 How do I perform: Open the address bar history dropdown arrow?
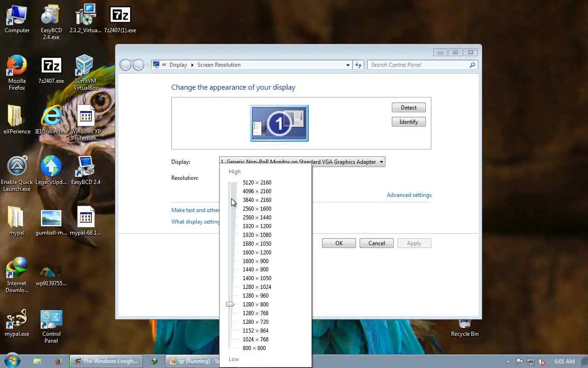[348, 65]
